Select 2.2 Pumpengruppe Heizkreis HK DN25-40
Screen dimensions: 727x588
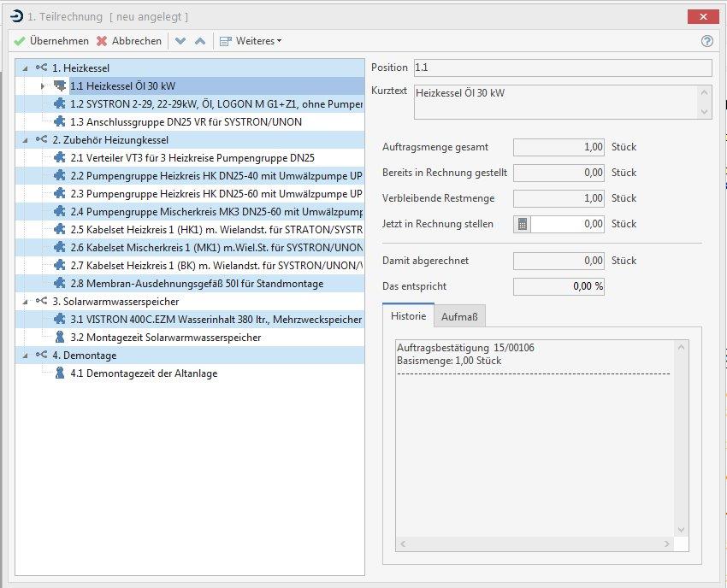pos(190,175)
